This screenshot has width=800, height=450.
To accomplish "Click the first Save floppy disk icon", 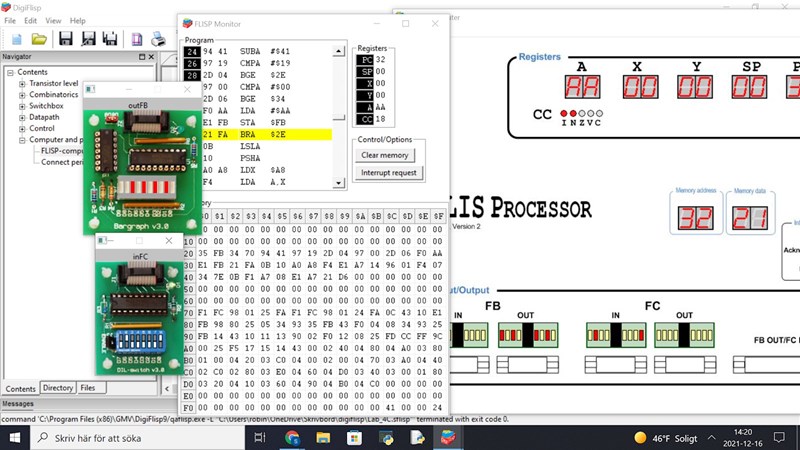I will pos(66,39).
